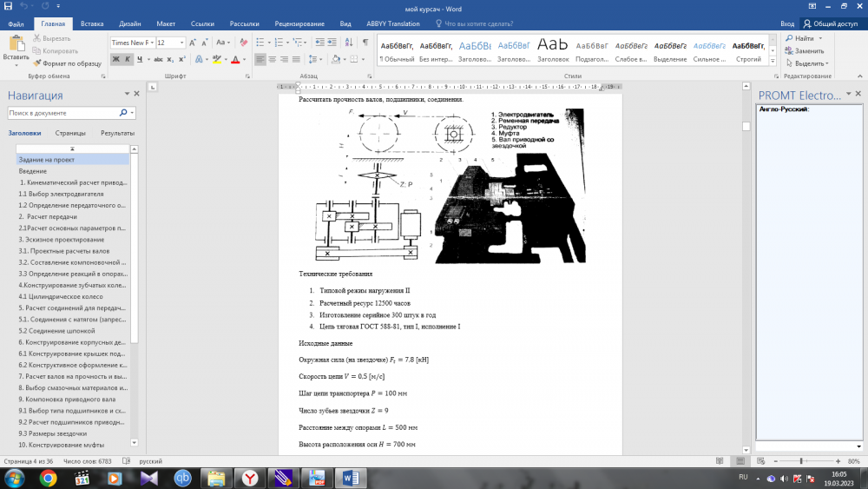Click the Общий доступ (Share) button
Viewport: 868px width, 489px height.
point(831,24)
